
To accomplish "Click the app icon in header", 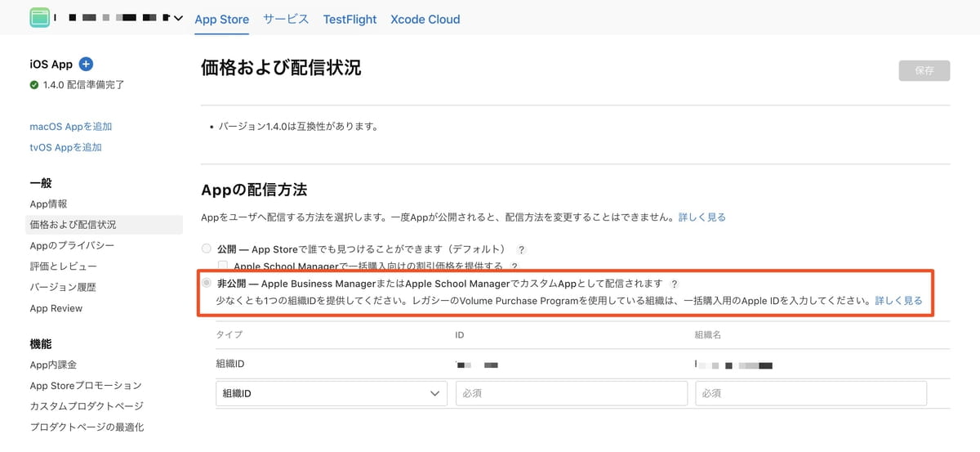I will coord(39,17).
